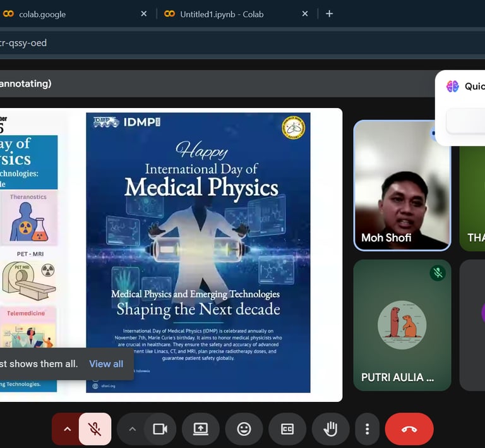The height and width of the screenshot is (448, 485).
Task: Click the yellow round emblem on the poster
Action: click(x=294, y=128)
